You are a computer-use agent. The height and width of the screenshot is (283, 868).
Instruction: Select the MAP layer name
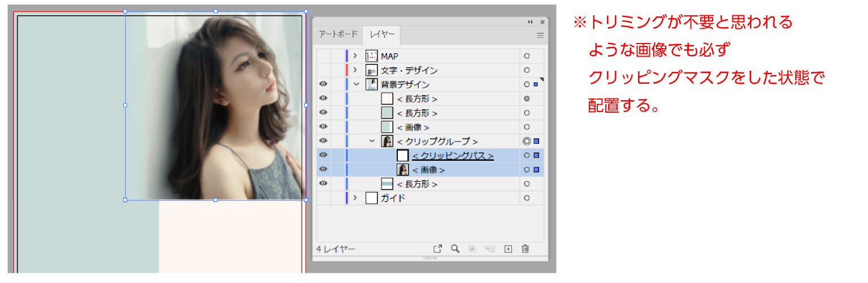(x=390, y=56)
